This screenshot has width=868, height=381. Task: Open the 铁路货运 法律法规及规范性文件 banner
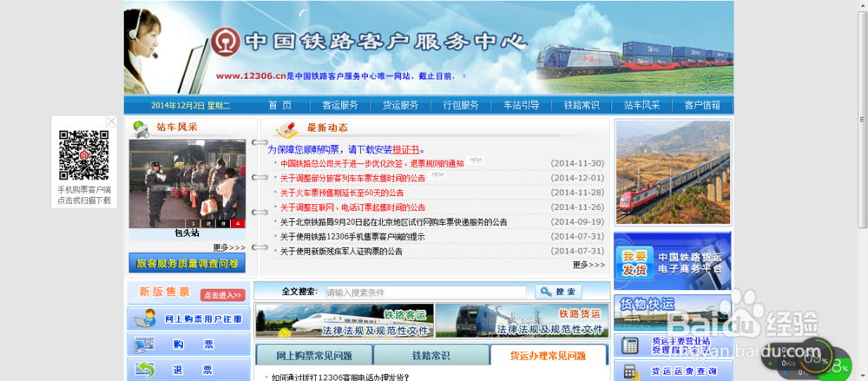click(522, 320)
